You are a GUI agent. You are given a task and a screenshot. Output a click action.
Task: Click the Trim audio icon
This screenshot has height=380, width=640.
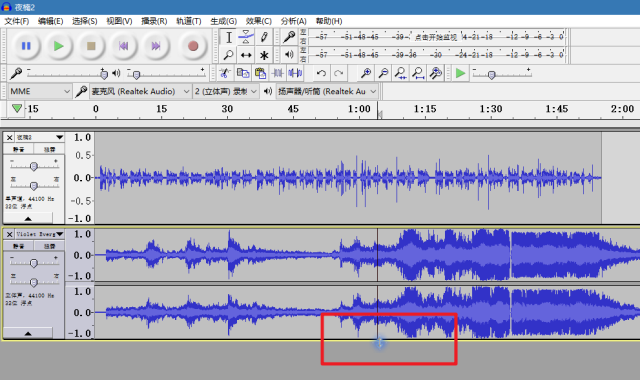point(278,73)
